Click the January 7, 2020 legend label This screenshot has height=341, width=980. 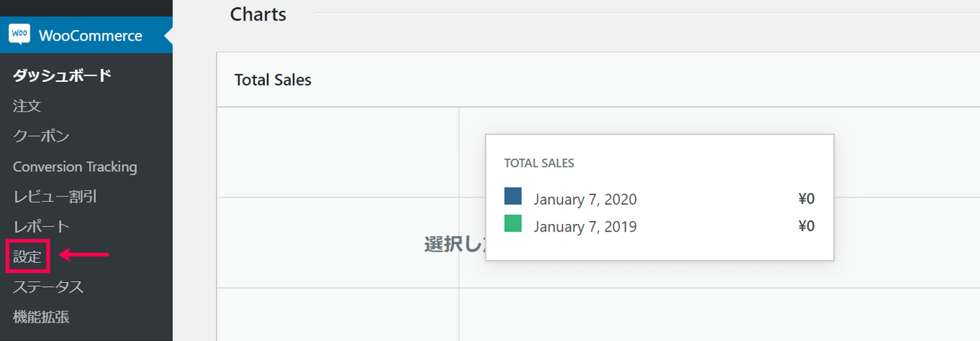[x=585, y=200]
